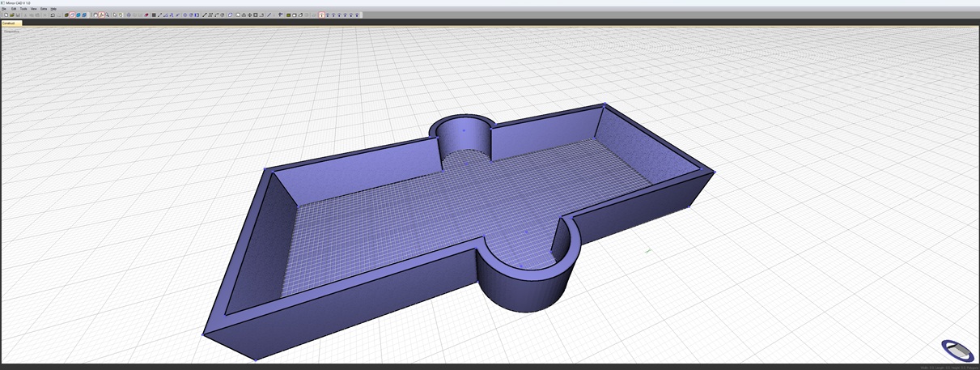980x370 pixels.
Task: Click the hand pan tool icon
Action: coord(121,15)
